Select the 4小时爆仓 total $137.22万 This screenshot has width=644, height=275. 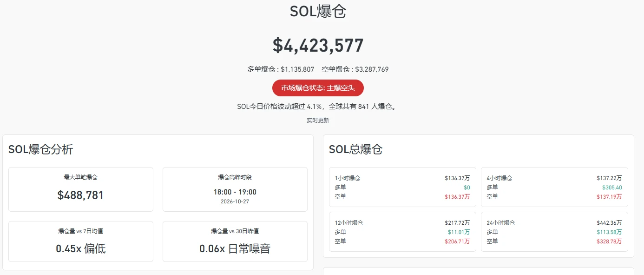(x=609, y=178)
